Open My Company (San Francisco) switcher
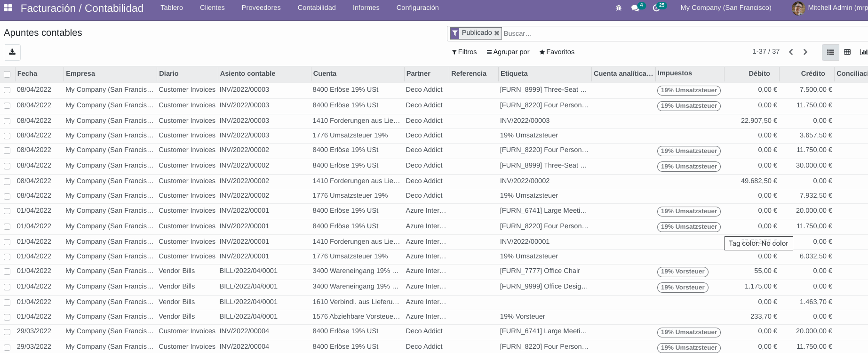This screenshot has width=868, height=353. (x=725, y=8)
